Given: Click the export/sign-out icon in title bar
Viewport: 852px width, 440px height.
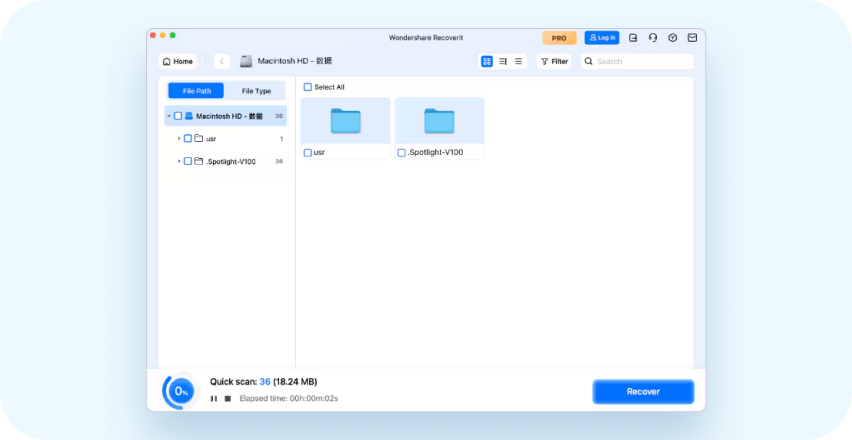Looking at the screenshot, I should [x=633, y=38].
